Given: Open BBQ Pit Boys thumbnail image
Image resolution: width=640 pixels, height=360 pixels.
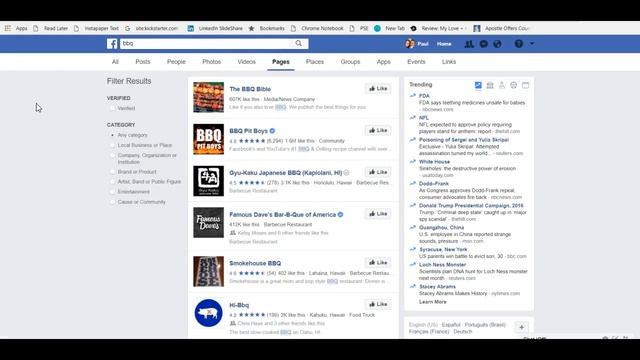Looking at the screenshot, I should coord(209,139).
